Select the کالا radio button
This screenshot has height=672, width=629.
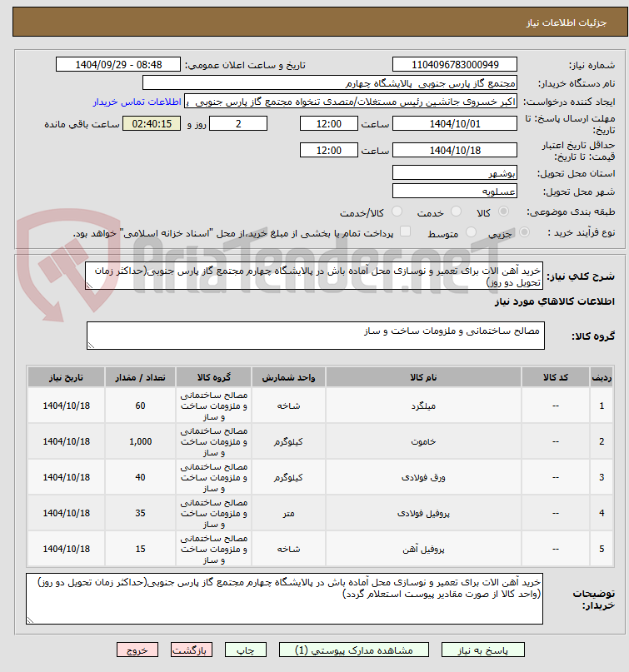point(504,212)
